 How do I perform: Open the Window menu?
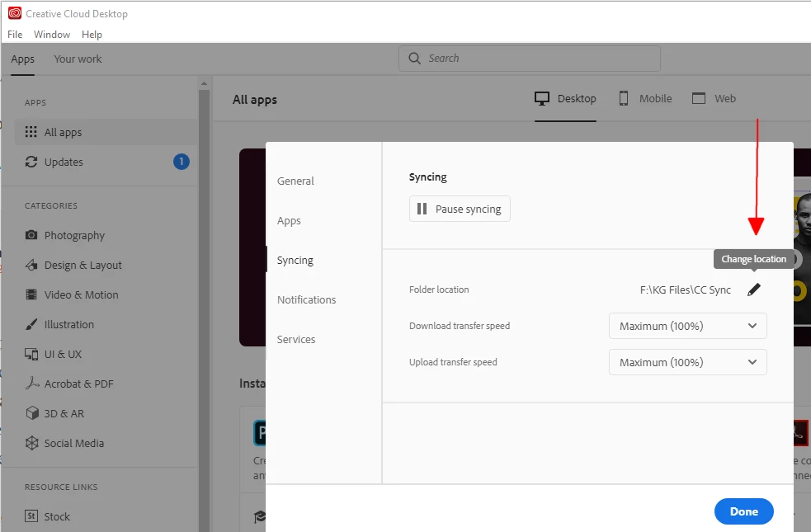pos(52,35)
